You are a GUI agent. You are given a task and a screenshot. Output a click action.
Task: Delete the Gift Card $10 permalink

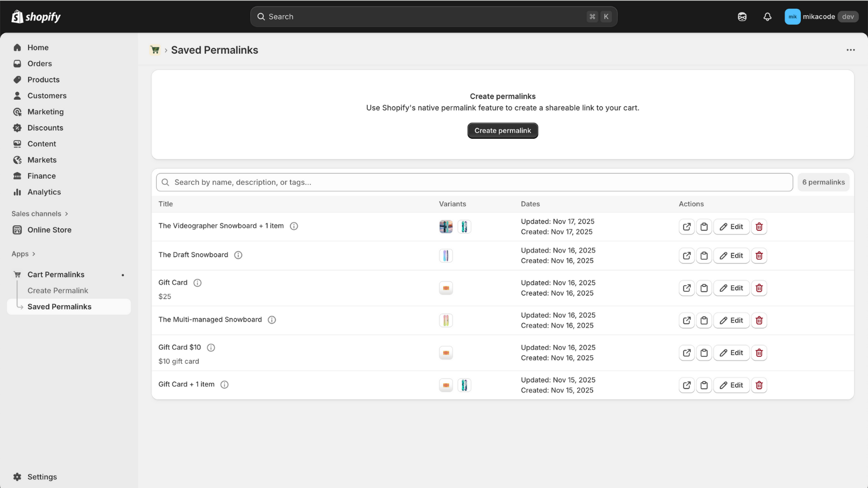[759, 353]
